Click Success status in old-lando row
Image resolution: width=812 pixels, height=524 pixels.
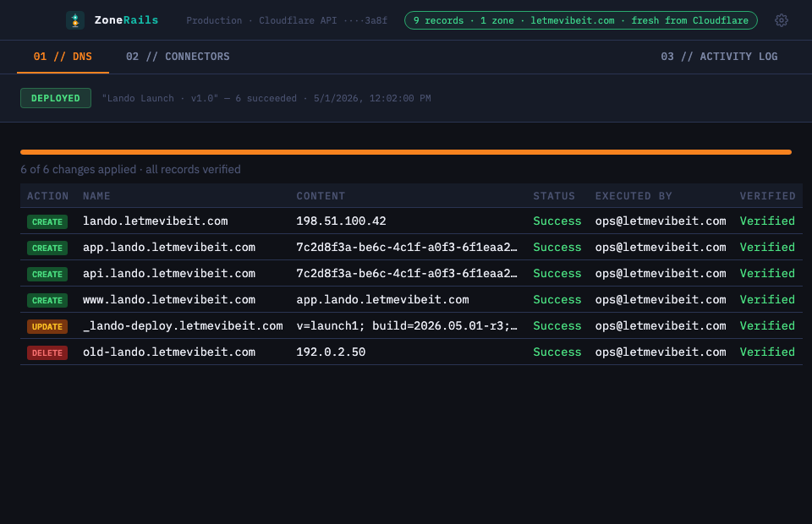click(x=557, y=352)
